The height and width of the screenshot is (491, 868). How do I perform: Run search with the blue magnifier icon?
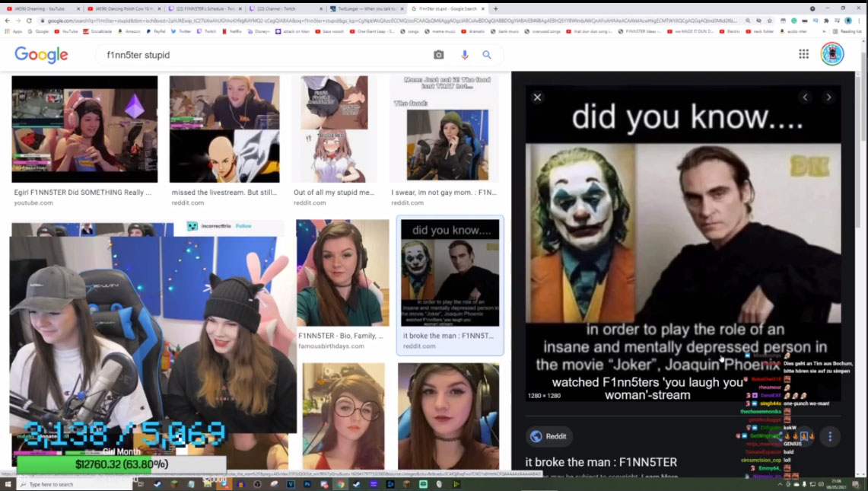pyautogui.click(x=487, y=55)
